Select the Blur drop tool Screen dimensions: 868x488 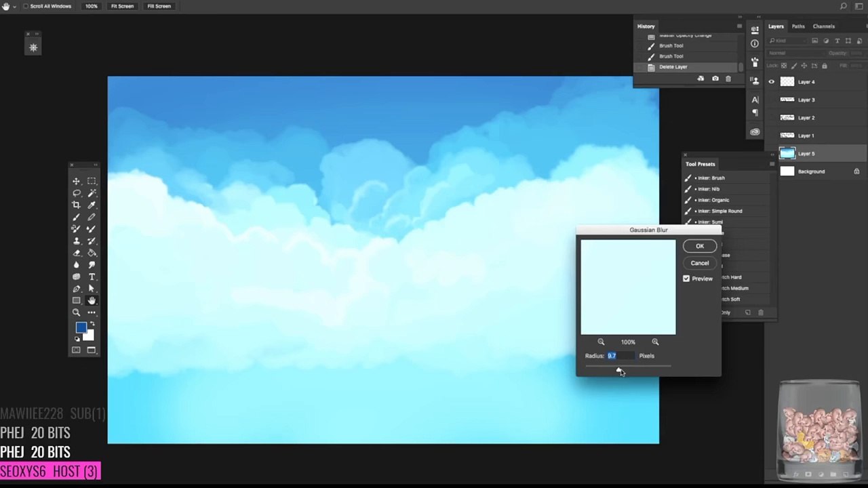click(76, 264)
